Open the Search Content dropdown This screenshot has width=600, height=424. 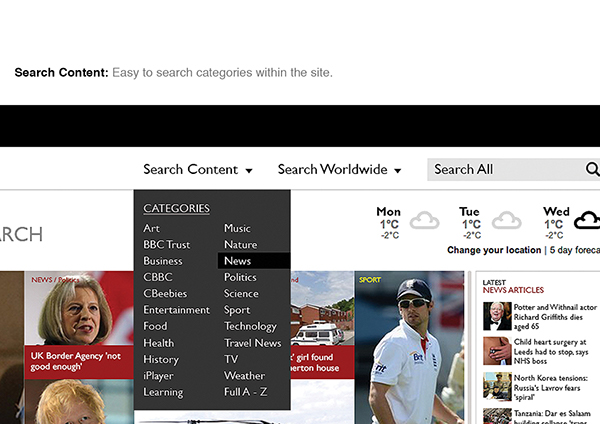pos(198,169)
